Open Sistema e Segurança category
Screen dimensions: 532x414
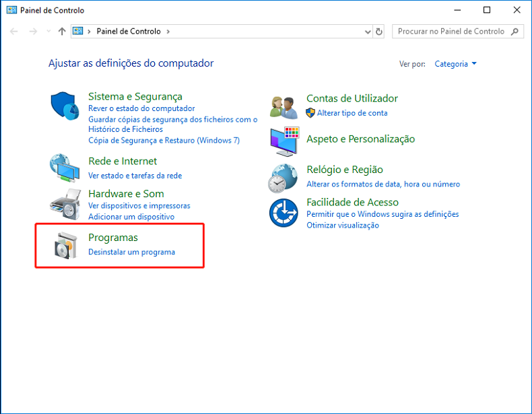135,97
